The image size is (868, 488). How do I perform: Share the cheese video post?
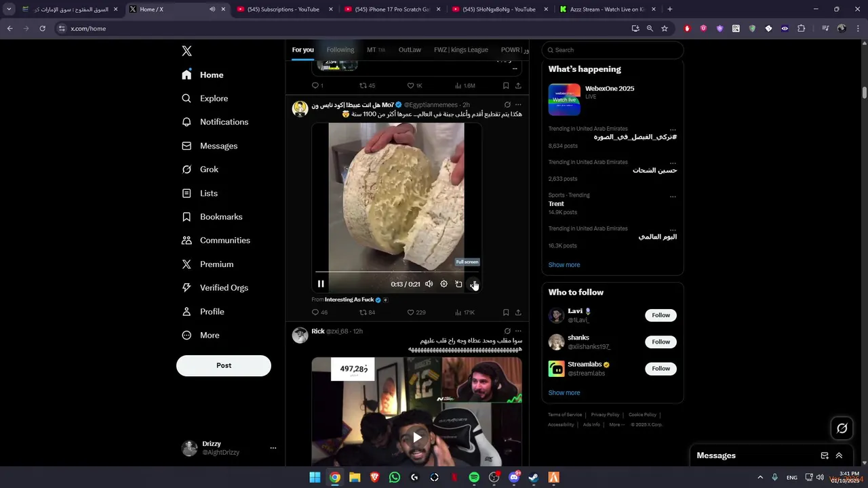click(x=518, y=312)
